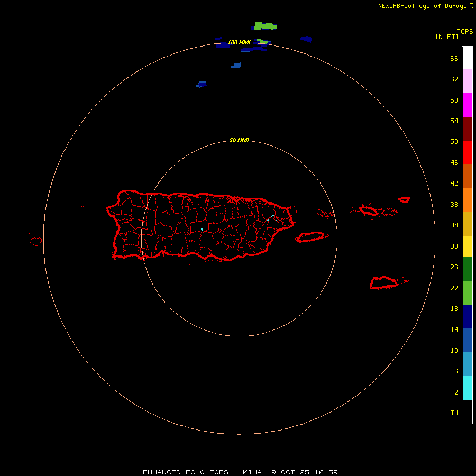Click the dark green legend swatch

click(x=467, y=269)
